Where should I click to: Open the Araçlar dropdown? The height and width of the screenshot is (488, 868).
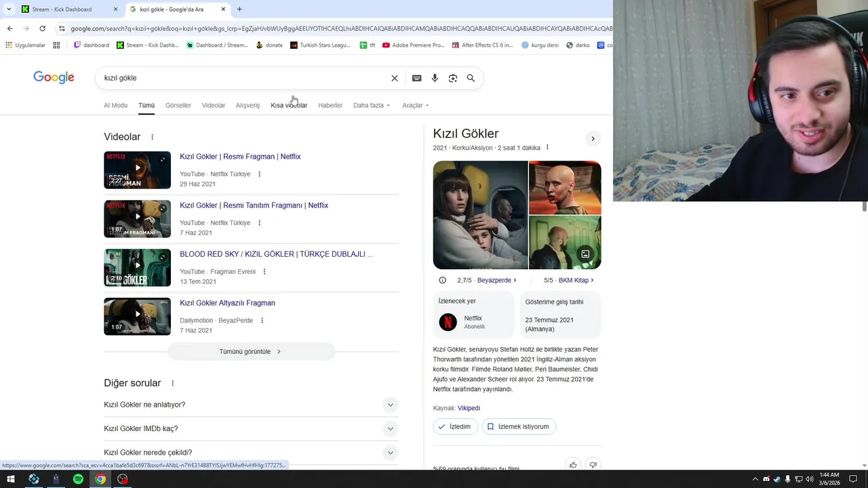coord(416,105)
